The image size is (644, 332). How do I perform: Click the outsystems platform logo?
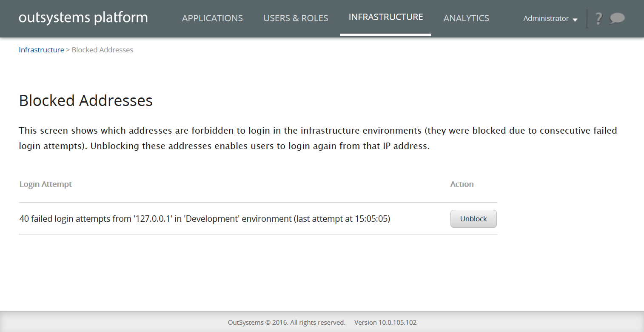coord(83,18)
